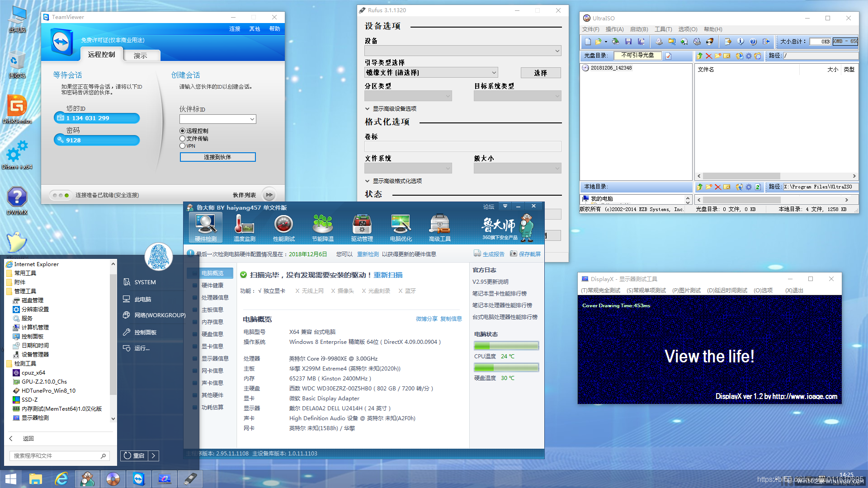Click the refresh icon in UltraISO local toolbar
Image resolution: width=868 pixels, height=488 pixels.
758,187
